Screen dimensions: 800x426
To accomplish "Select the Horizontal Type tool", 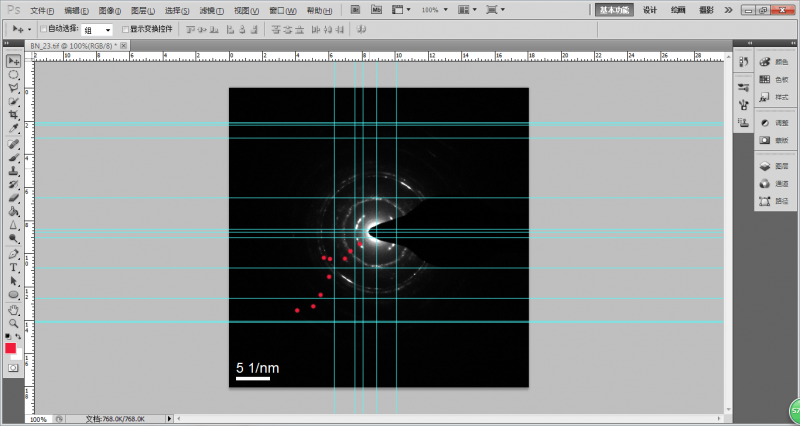I will (14, 268).
